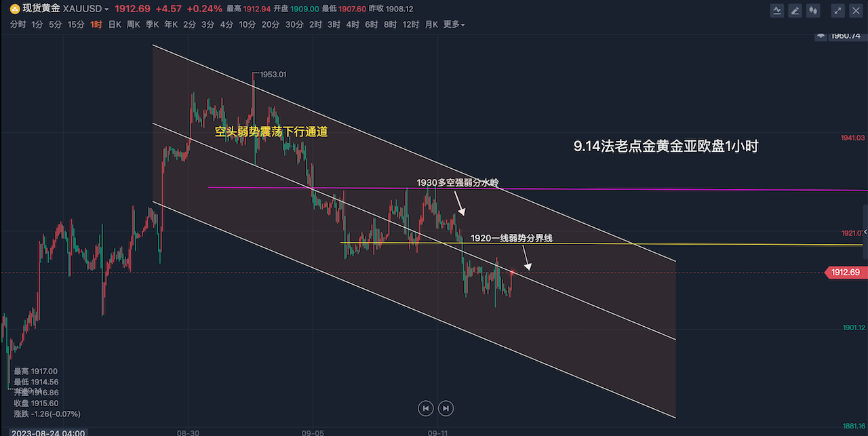The image size is (868, 436).
Task: Select the 分时 intraday view
Action: [18, 24]
